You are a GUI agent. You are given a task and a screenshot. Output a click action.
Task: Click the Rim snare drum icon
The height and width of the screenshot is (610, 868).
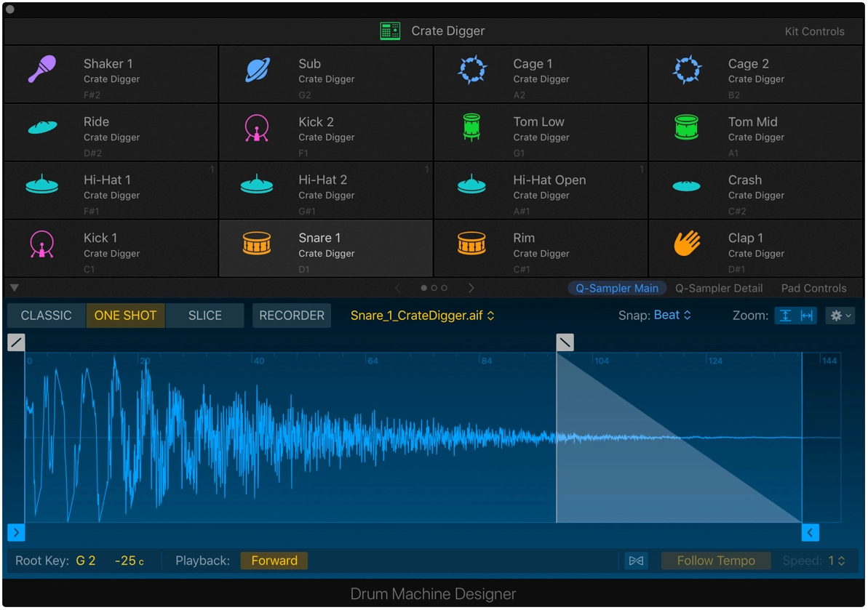[471, 244]
